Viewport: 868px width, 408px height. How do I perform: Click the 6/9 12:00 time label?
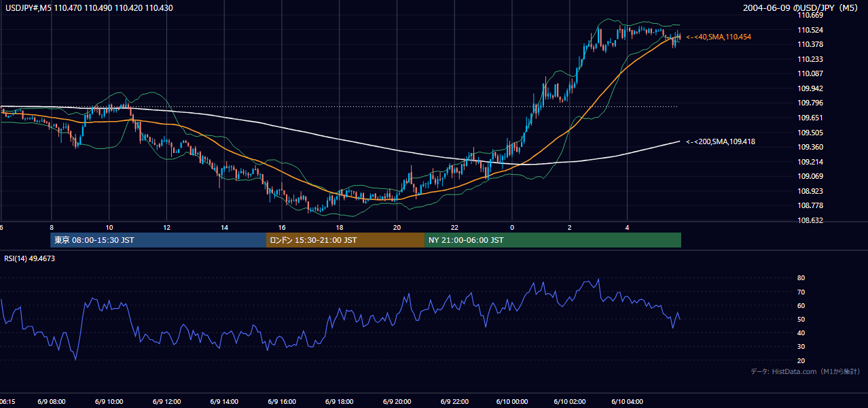166,402
